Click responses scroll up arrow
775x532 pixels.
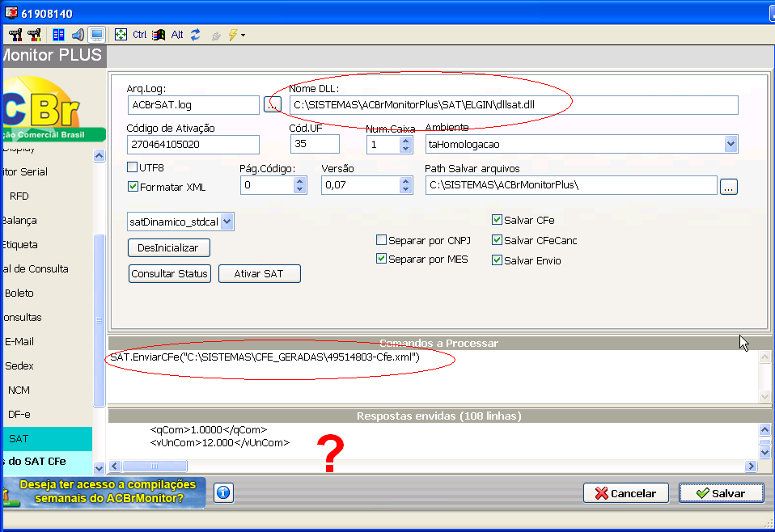pyautogui.click(x=764, y=429)
